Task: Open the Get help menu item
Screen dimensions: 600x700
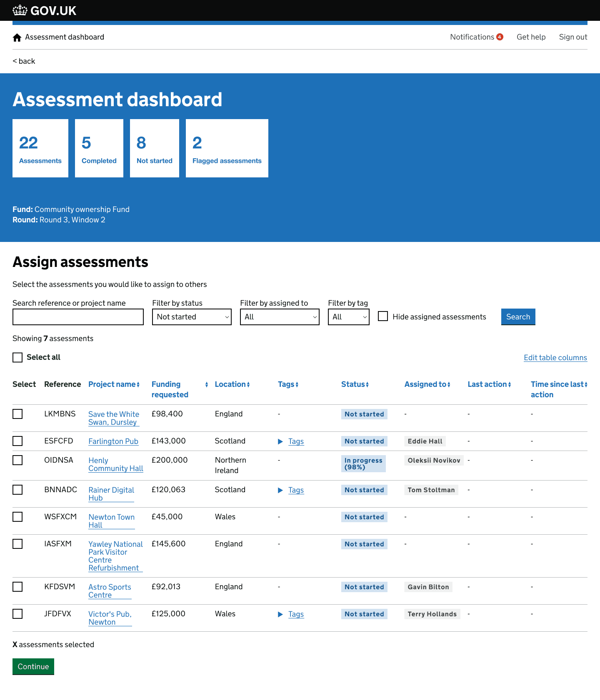Action: click(x=531, y=37)
